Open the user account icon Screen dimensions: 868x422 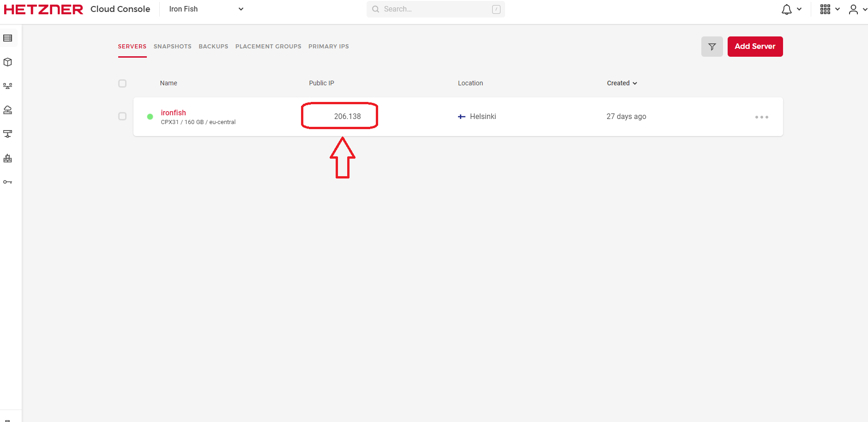click(853, 9)
